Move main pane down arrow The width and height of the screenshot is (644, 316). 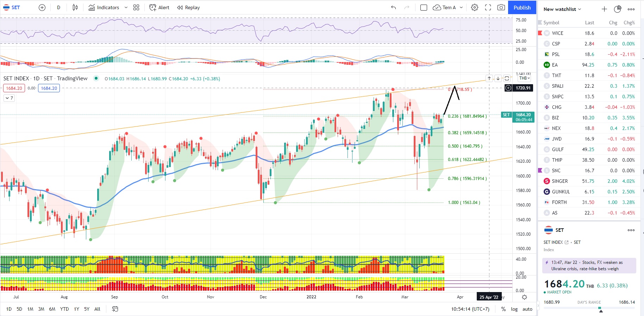(498, 78)
